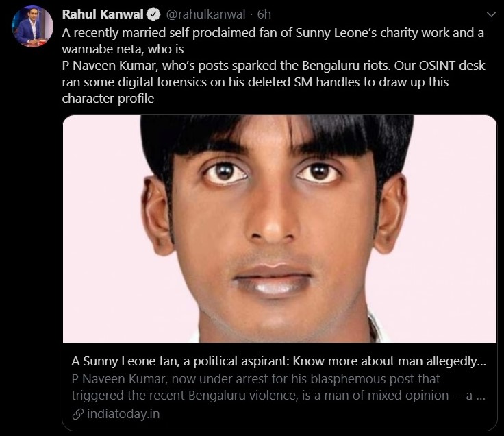Open Rahul Kanwal's profile avatar picture
Image resolution: width=504 pixels, height=436 pixels.
(32, 26)
